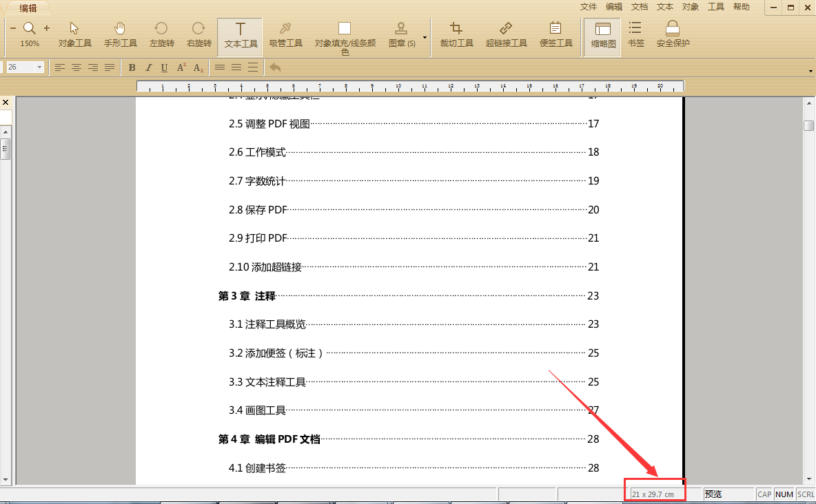Screen dimensions: 816x504
Task: Apply subscript formatting
Action: click(x=198, y=67)
